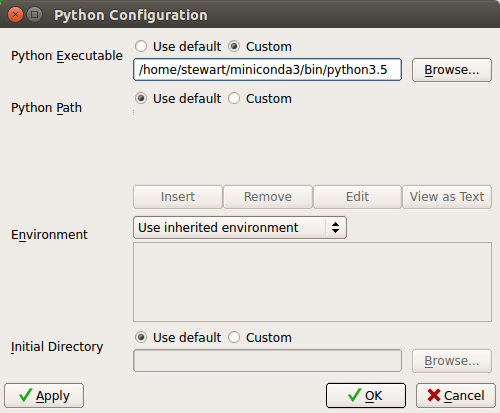Apply the Python configuration
This screenshot has height=413, width=500.
44,396
